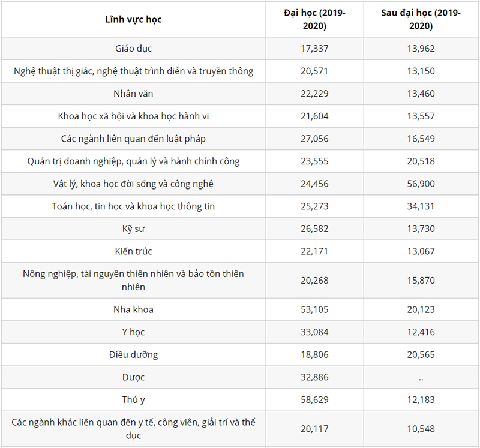Select the "Nha khoa" row label

click(133, 309)
